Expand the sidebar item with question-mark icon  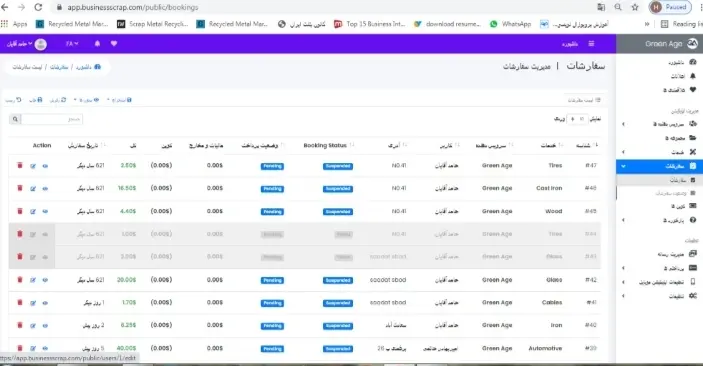(659, 220)
